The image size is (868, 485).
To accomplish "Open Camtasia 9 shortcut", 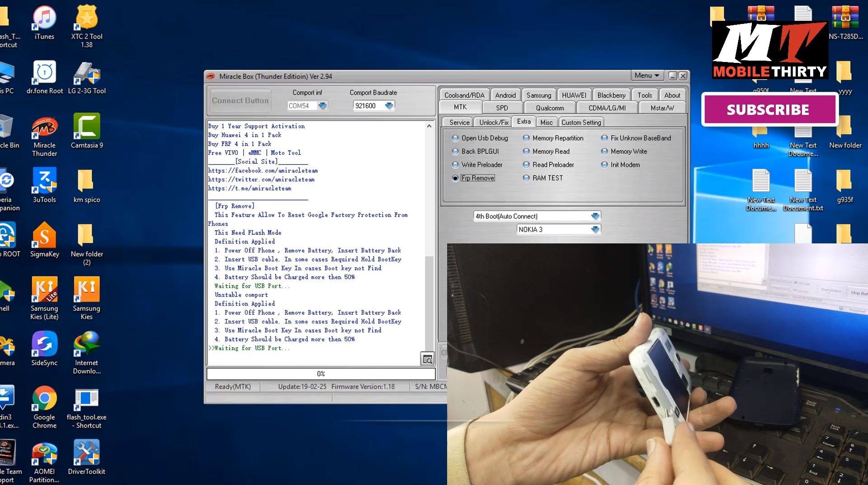I will click(x=87, y=131).
